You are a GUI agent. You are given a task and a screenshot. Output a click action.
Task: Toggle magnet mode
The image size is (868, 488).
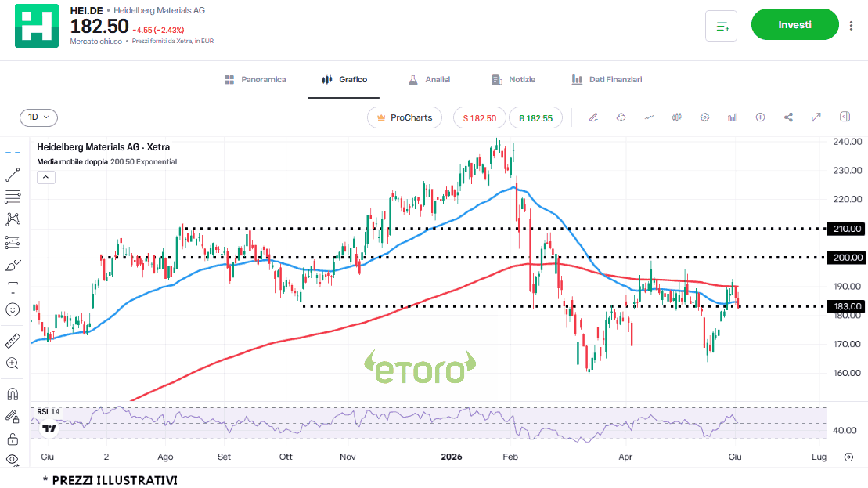(13, 394)
